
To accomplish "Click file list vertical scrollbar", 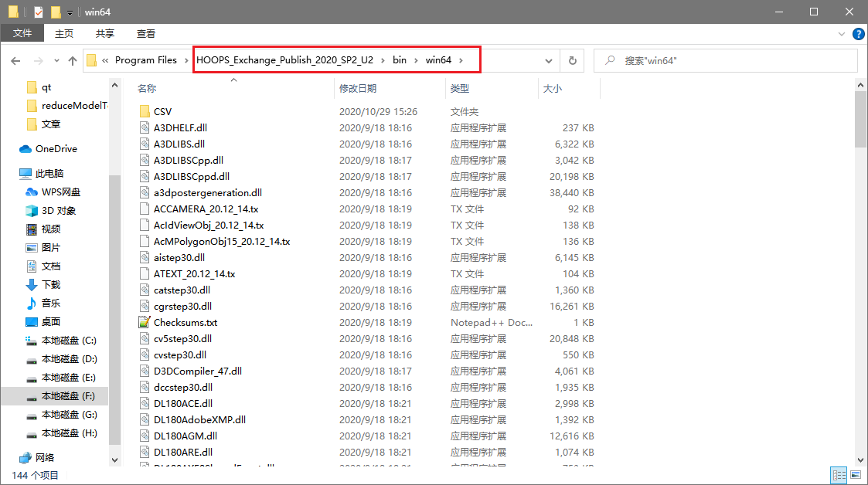I will [x=860, y=120].
